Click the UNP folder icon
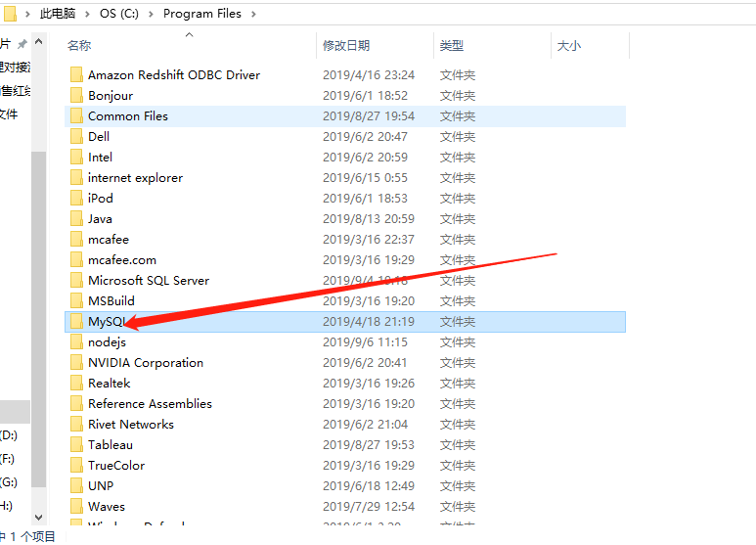Image resolution: width=756 pixels, height=545 pixels. 76,485
